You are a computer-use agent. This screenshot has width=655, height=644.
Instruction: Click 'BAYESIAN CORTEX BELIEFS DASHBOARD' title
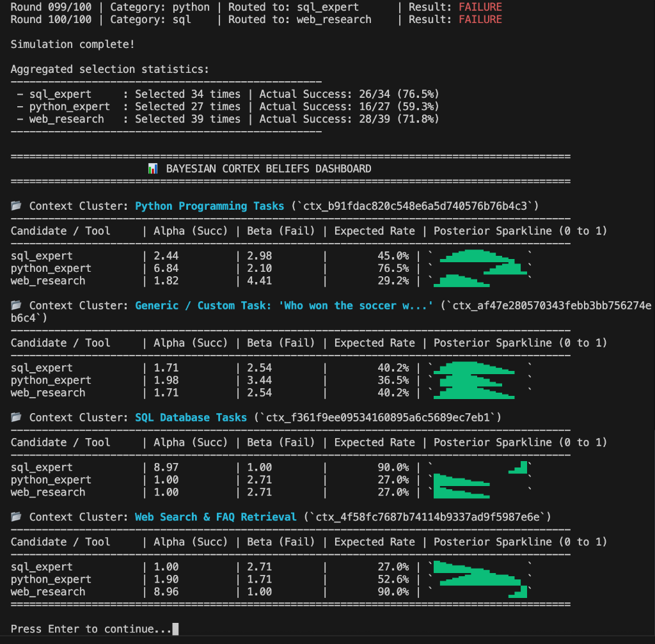pyautogui.click(x=269, y=169)
